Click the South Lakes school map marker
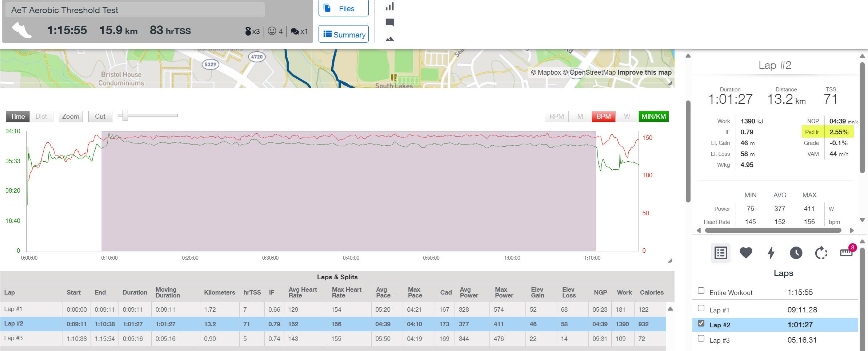Viewport: 868px width, 351px height. pos(393,78)
